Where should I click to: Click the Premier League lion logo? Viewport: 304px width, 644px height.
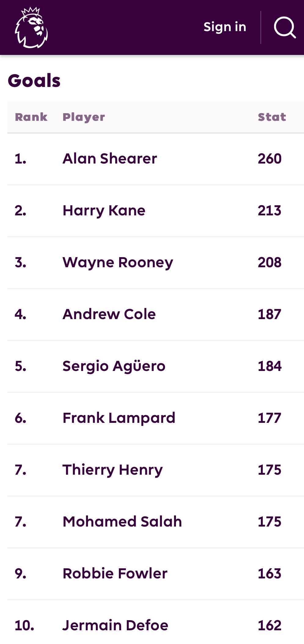click(x=31, y=27)
